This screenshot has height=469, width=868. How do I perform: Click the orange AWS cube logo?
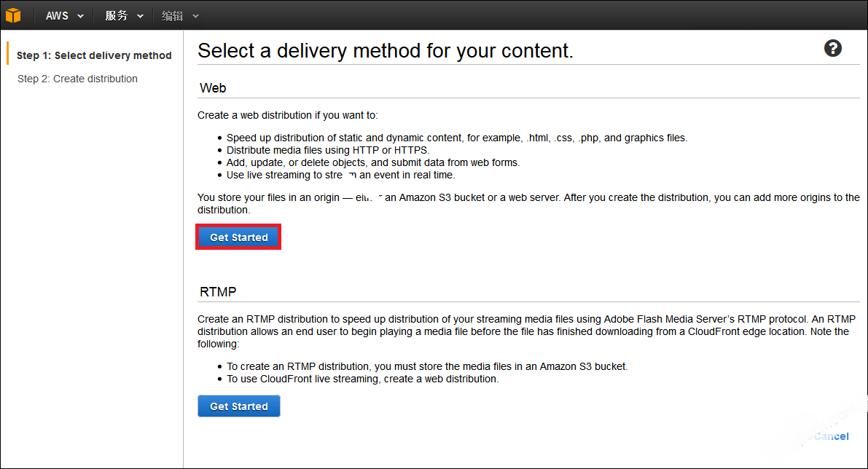pos(13,15)
